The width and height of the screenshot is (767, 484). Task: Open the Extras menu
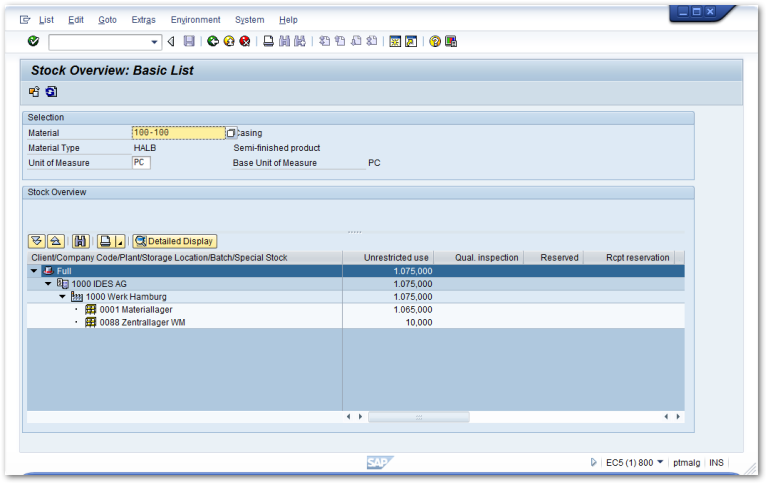pos(143,20)
